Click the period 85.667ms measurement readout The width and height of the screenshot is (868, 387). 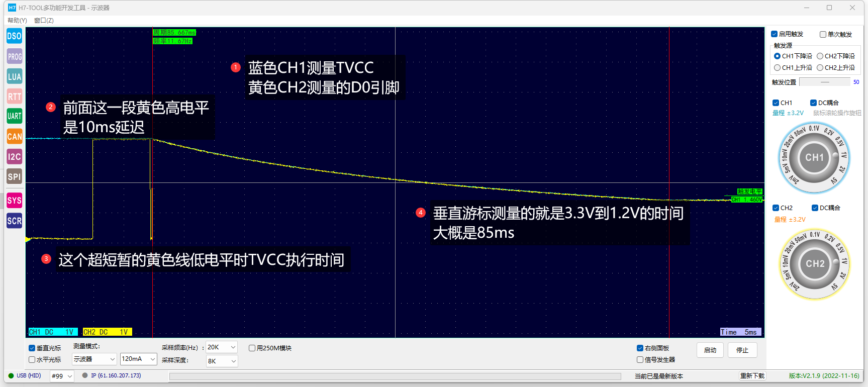point(174,33)
